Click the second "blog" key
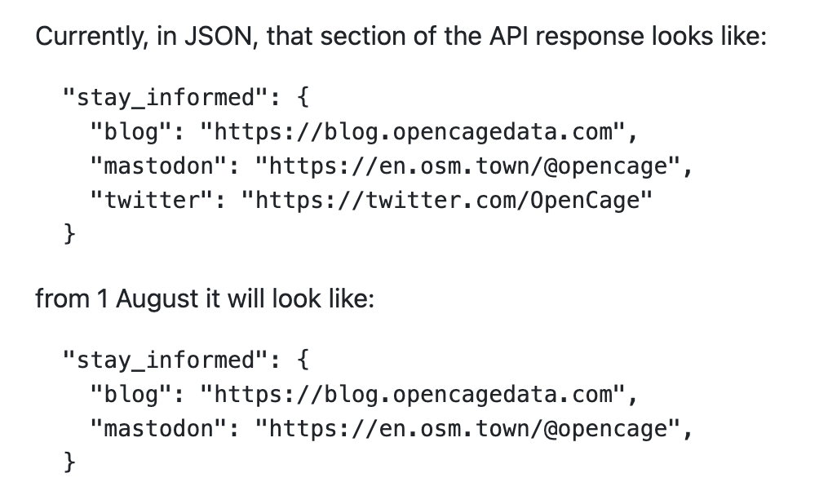Image resolution: width=819 pixels, height=504 pixels. (131, 395)
